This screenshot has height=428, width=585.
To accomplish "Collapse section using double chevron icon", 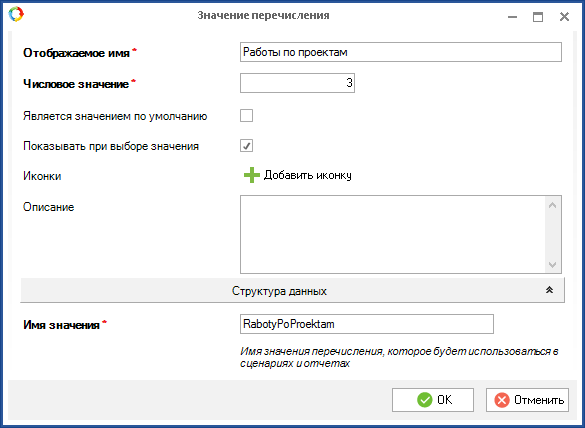I will point(549,290).
